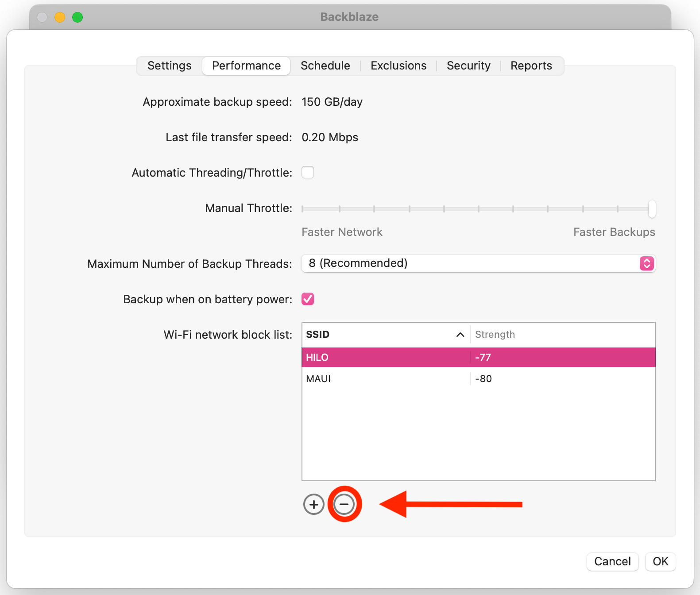
Task: Minimize the Backblaze window with the yellow button
Action: 60,17
